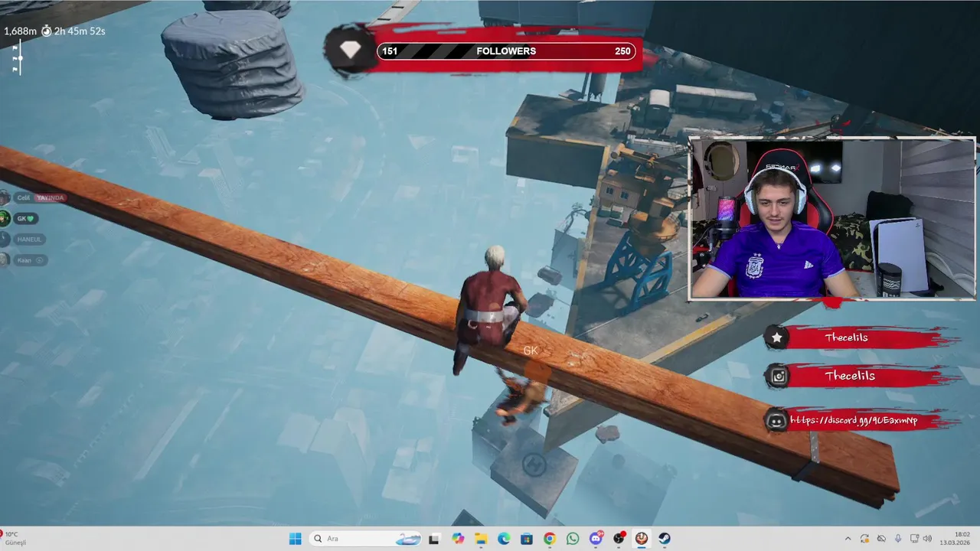This screenshot has width=980, height=551.
Task: Open Task View from the taskbar
Action: pyautogui.click(x=434, y=539)
